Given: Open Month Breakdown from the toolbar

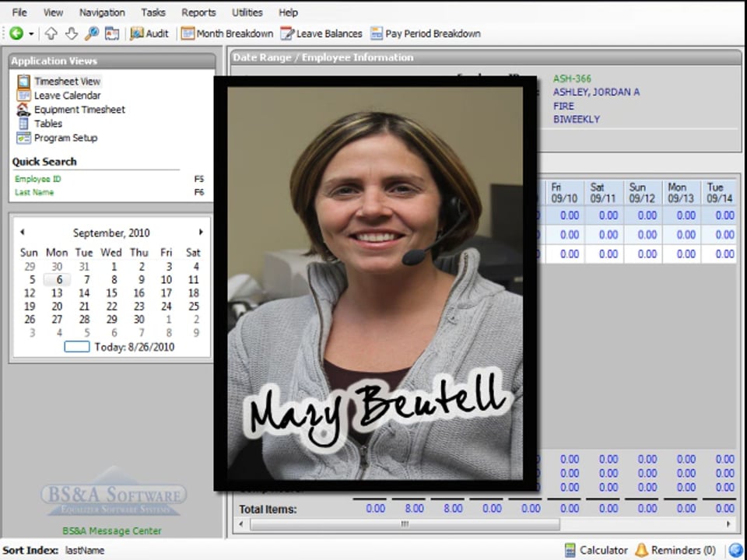Looking at the screenshot, I should click(x=227, y=33).
